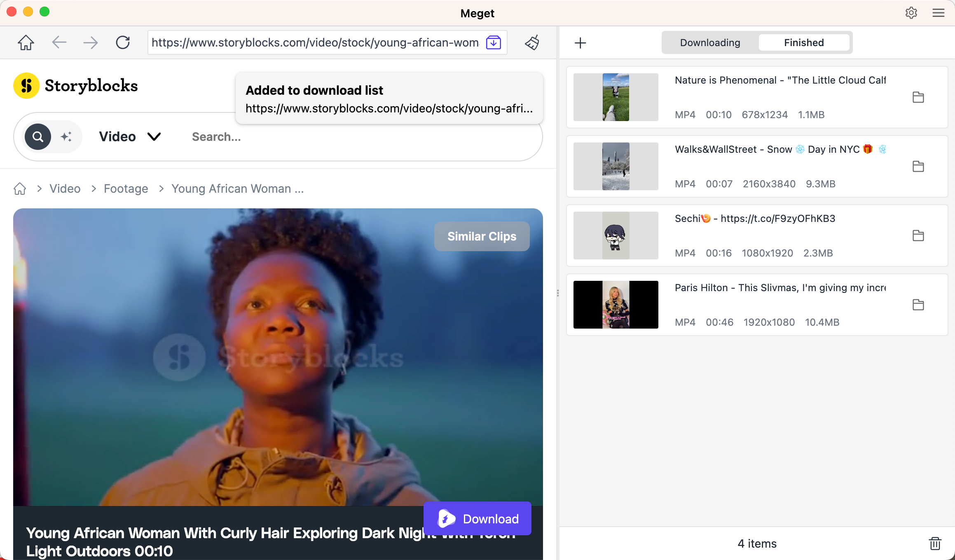Click the Paris Hilton video thumbnail
This screenshot has width=955, height=560.
pyautogui.click(x=616, y=305)
